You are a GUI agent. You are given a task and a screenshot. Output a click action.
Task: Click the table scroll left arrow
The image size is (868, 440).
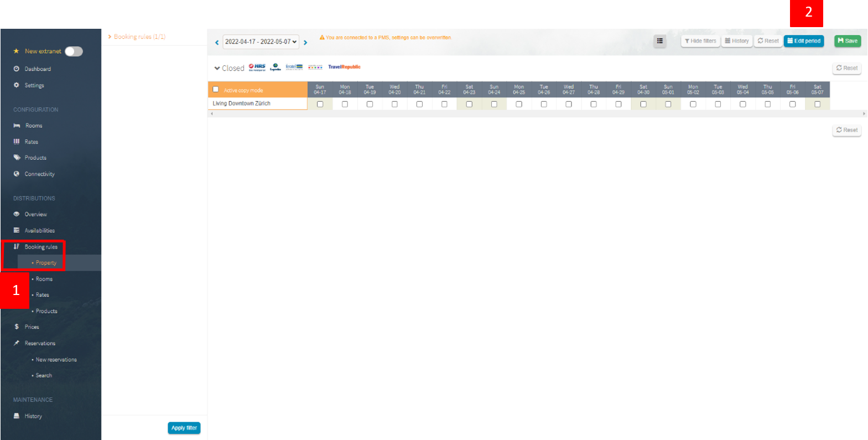click(211, 113)
